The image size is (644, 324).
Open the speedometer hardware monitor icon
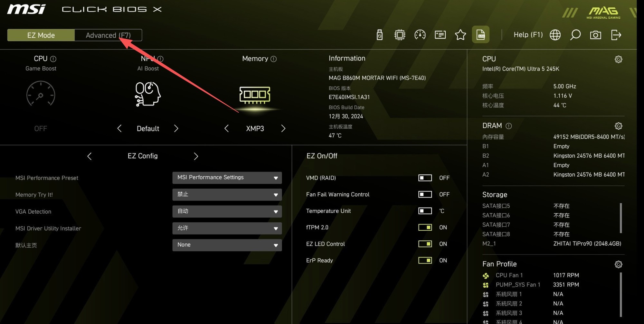coord(420,35)
